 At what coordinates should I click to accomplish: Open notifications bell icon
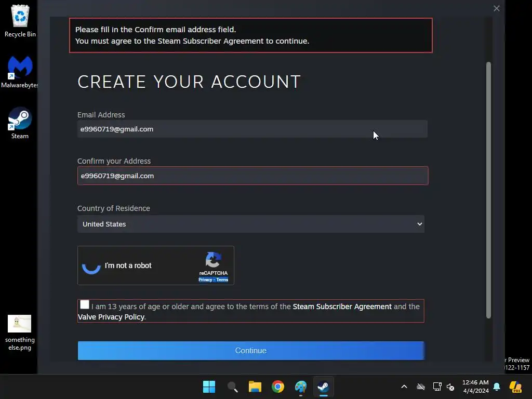click(497, 387)
